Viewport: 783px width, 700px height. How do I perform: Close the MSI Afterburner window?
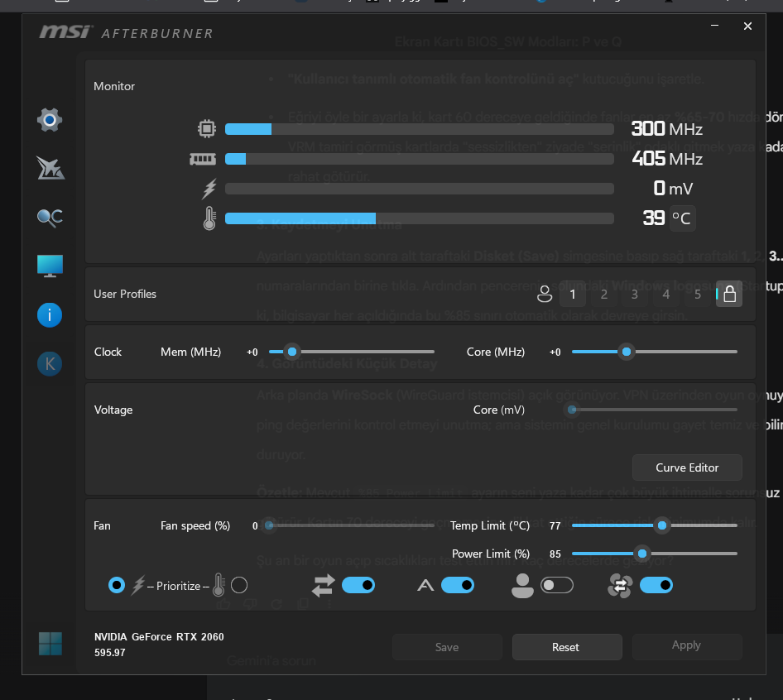point(747,26)
